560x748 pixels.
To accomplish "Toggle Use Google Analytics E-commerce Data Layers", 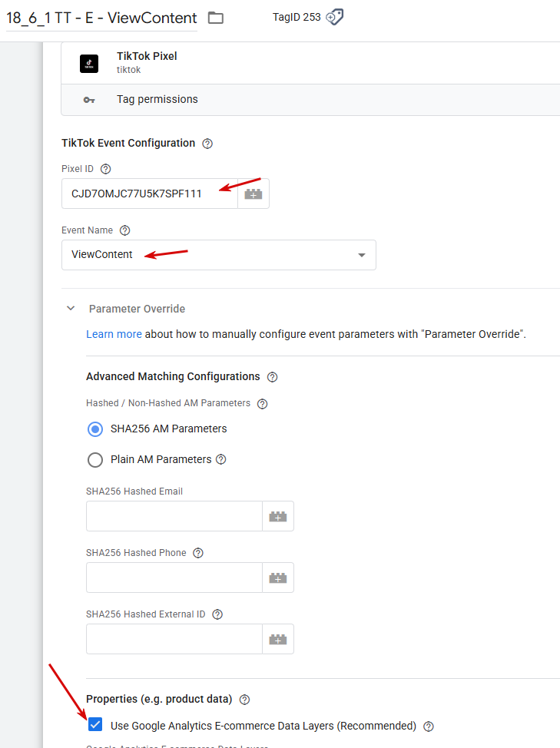I will pyautogui.click(x=95, y=725).
